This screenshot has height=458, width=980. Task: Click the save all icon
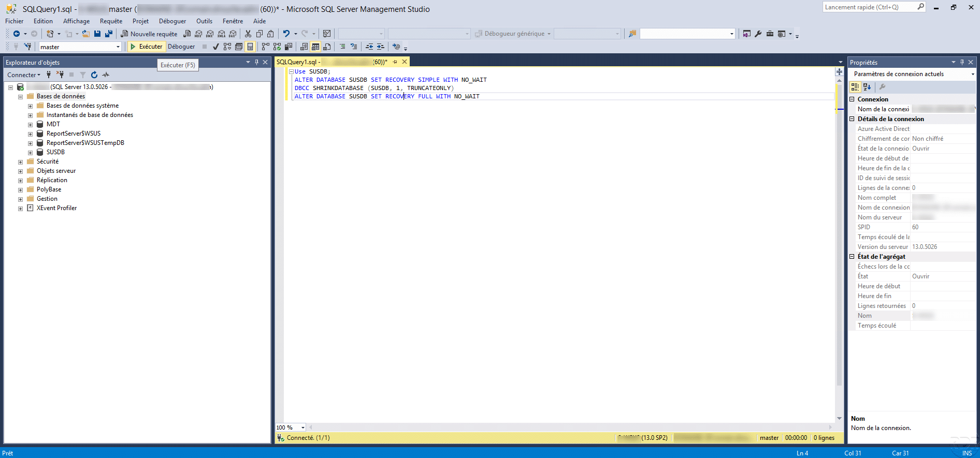point(109,34)
